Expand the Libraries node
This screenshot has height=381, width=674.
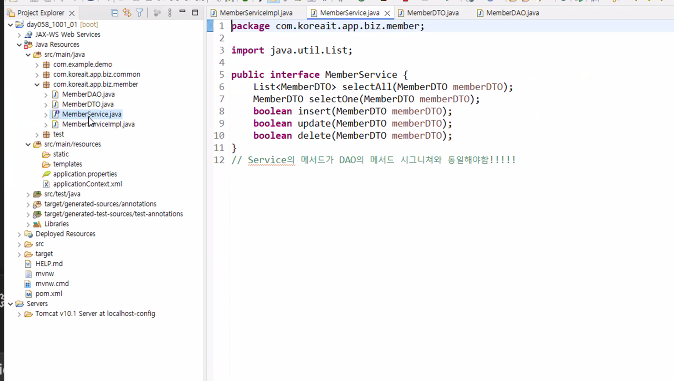point(28,224)
